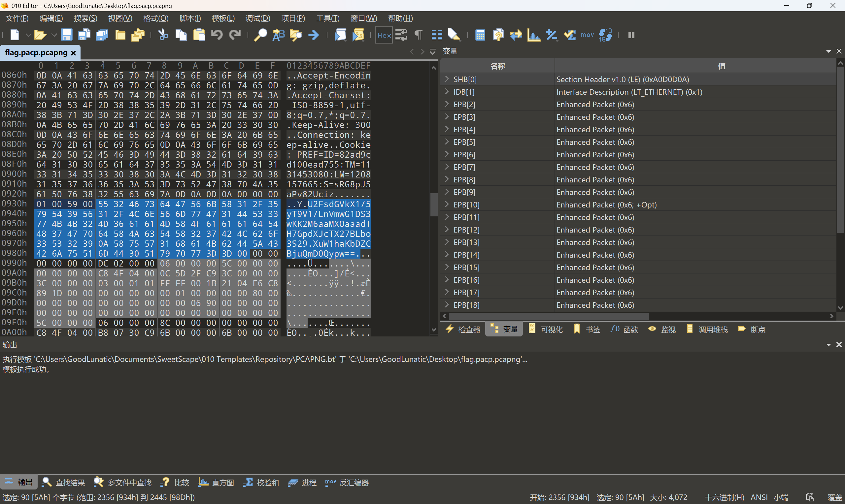Viewport: 845px width, 504px height.
Task: Undo last action
Action: coord(217,35)
